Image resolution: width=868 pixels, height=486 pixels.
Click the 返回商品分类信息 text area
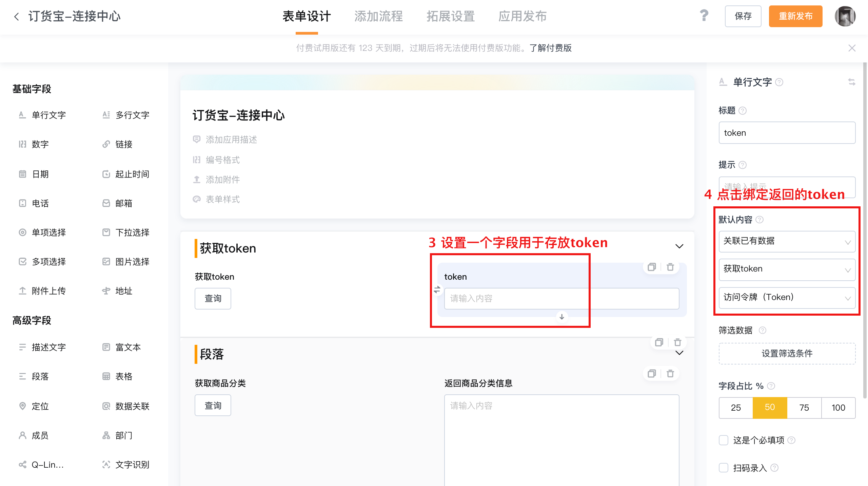[x=561, y=440]
